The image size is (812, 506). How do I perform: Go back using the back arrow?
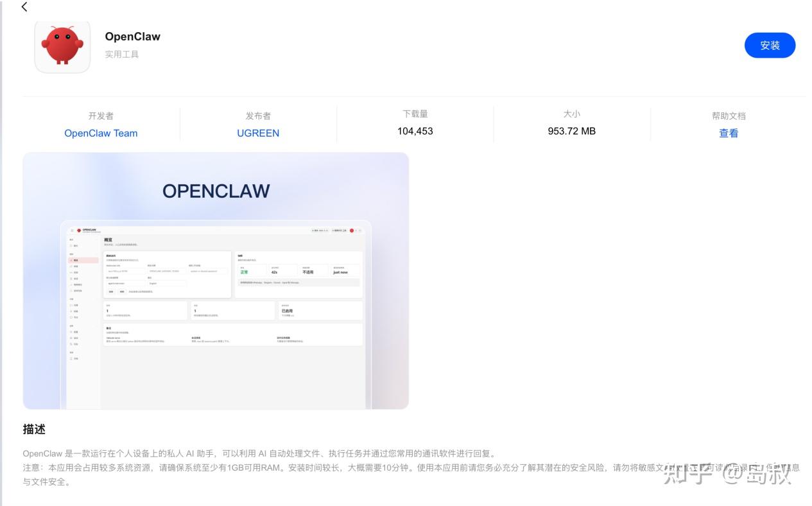(24, 7)
